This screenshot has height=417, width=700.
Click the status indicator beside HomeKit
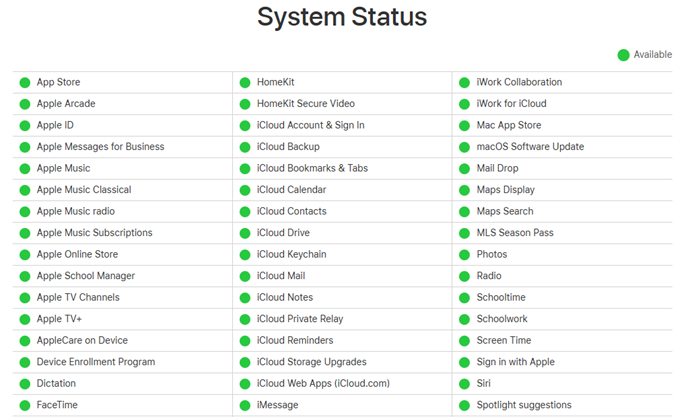click(x=245, y=82)
